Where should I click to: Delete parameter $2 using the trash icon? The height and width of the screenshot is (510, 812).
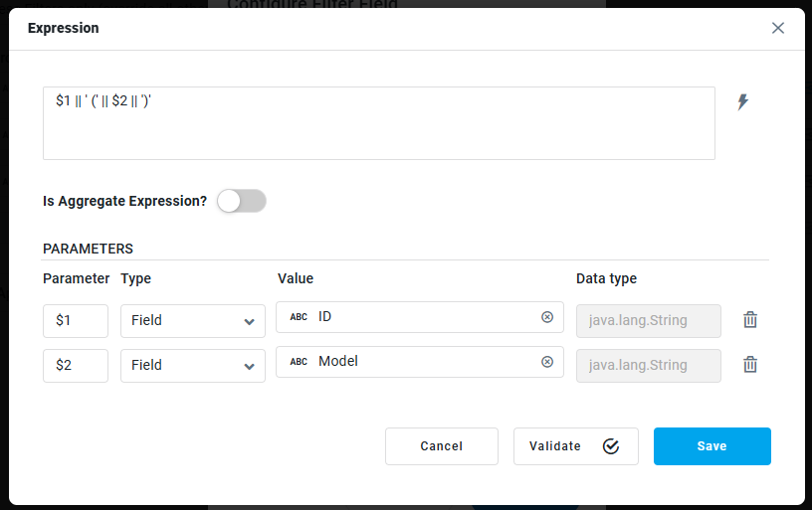(750, 365)
